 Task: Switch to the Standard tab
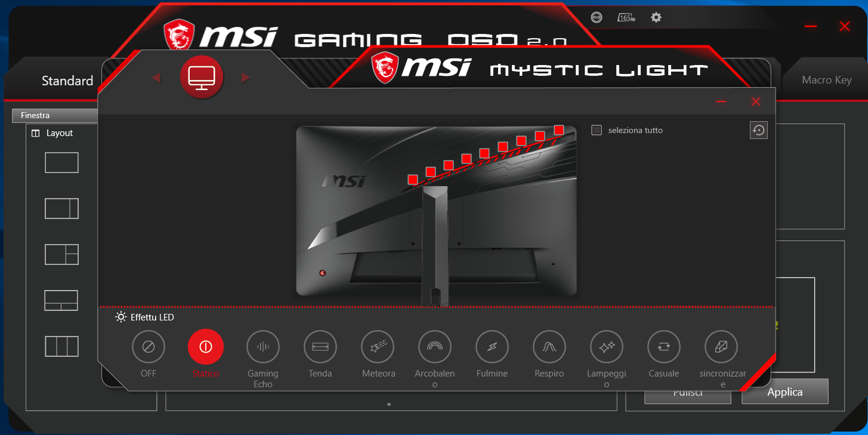(67, 81)
